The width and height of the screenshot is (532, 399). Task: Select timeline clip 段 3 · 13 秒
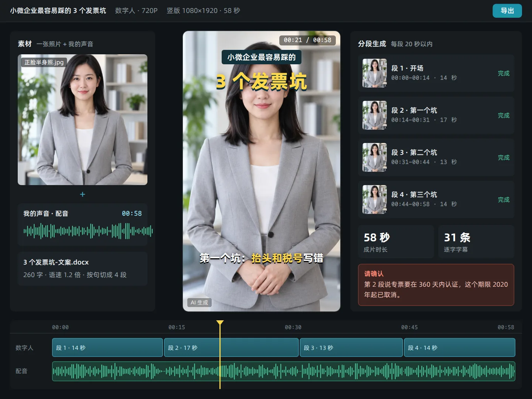pyautogui.click(x=351, y=348)
